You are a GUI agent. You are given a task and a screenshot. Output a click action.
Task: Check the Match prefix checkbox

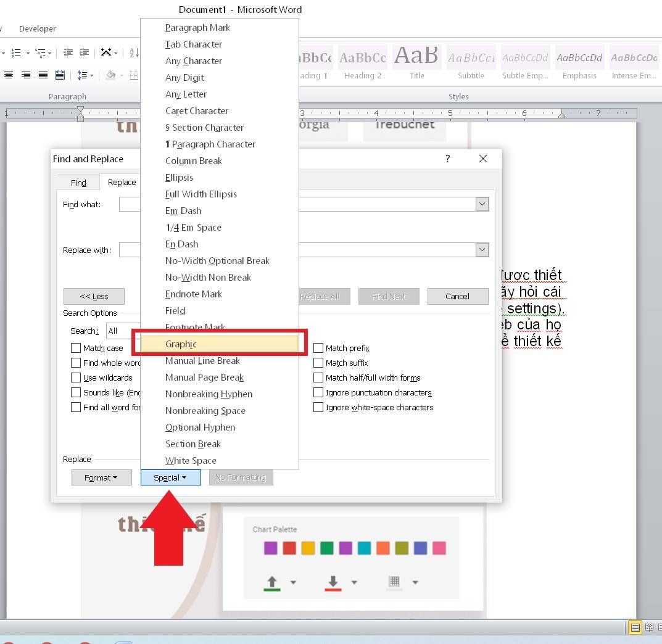(318, 348)
